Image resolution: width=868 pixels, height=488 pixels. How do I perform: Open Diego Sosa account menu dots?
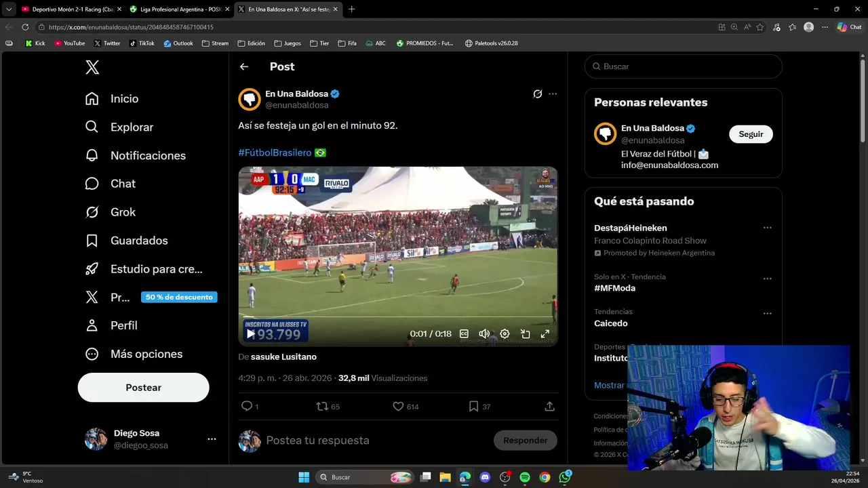pyautogui.click(x=212, y=439)
